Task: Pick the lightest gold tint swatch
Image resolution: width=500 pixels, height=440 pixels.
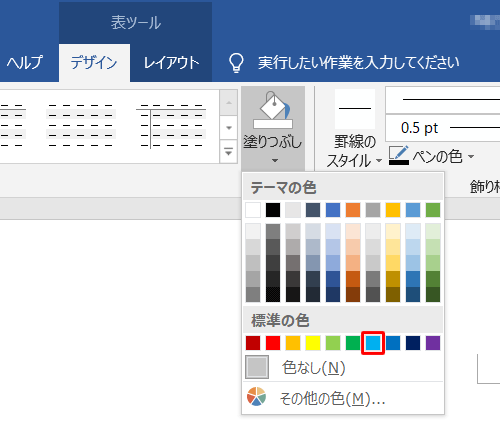Action: [393, 231]
